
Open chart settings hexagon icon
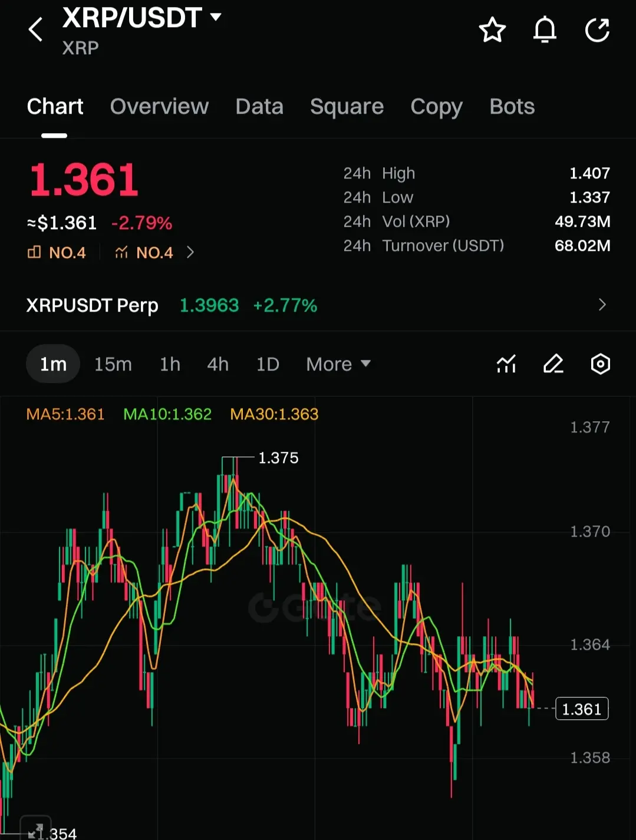click(x=600, y=364)
